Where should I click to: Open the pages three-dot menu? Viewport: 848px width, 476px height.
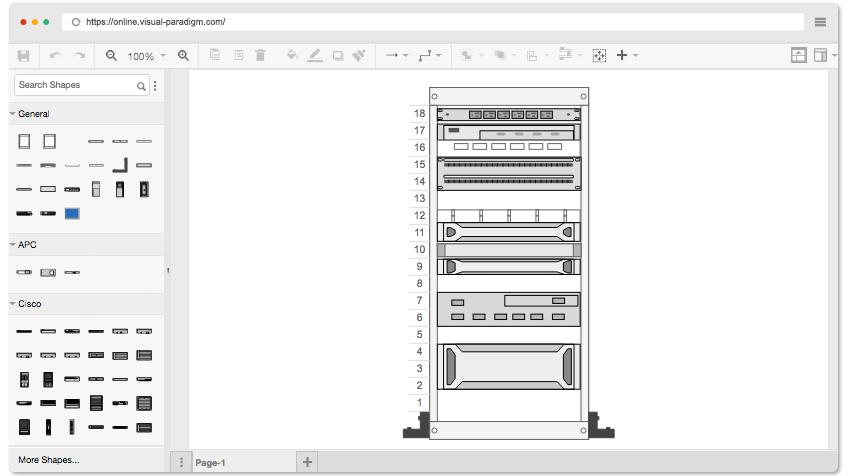point(181,462)
